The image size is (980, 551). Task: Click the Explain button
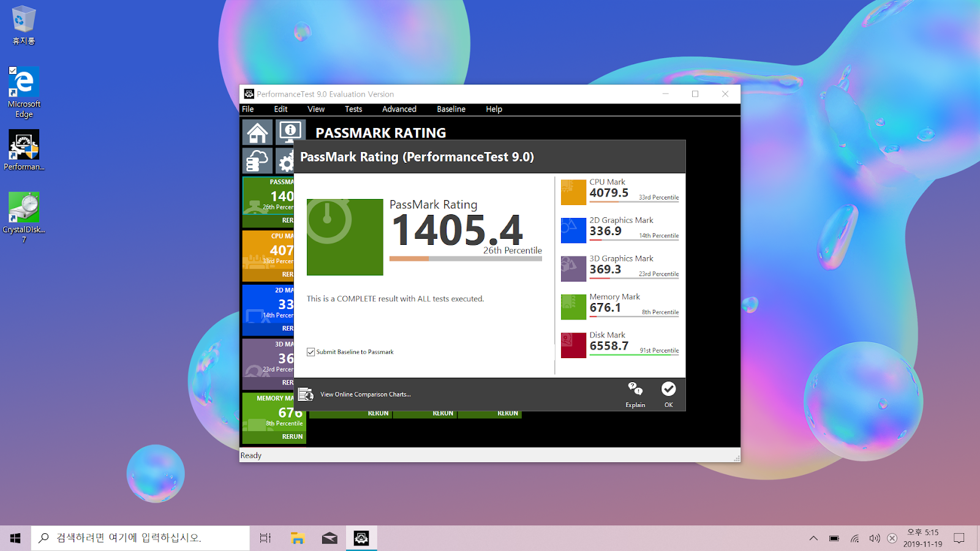[x=635, y=395]
